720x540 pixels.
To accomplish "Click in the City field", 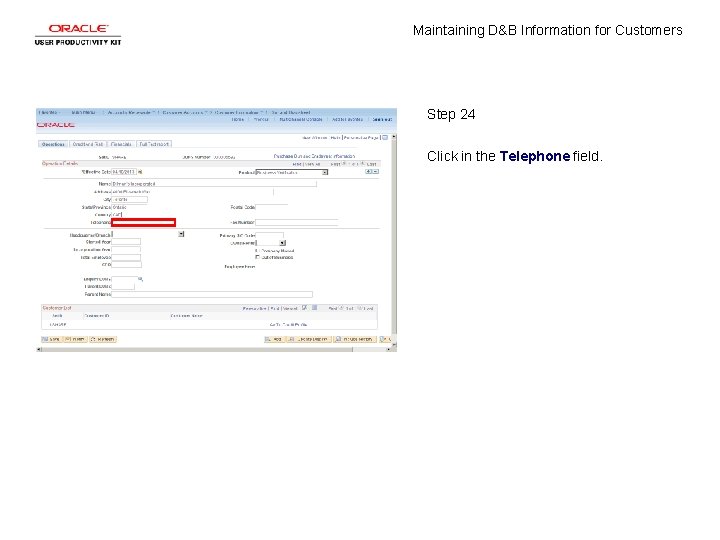I will (x=129, y=199).
